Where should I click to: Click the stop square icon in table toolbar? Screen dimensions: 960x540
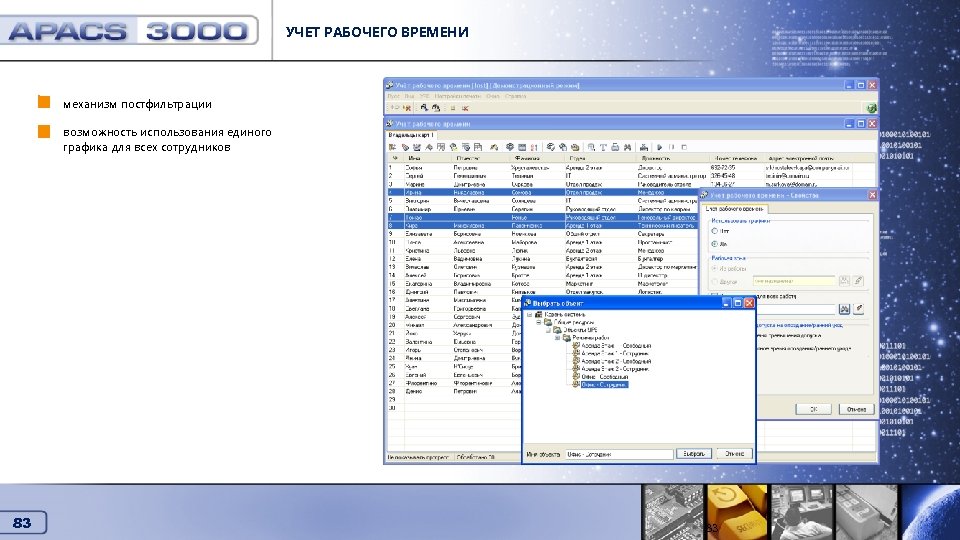[x=684, y=147]
